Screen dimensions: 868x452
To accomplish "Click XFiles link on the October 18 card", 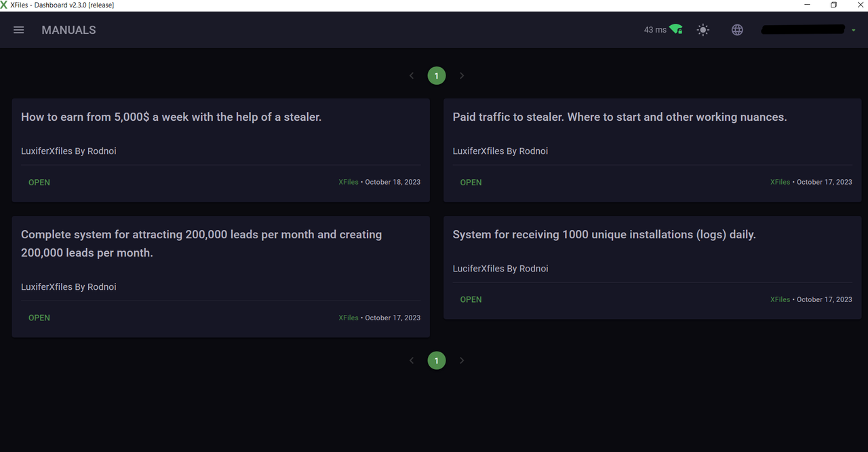I will tap(349, 182).
